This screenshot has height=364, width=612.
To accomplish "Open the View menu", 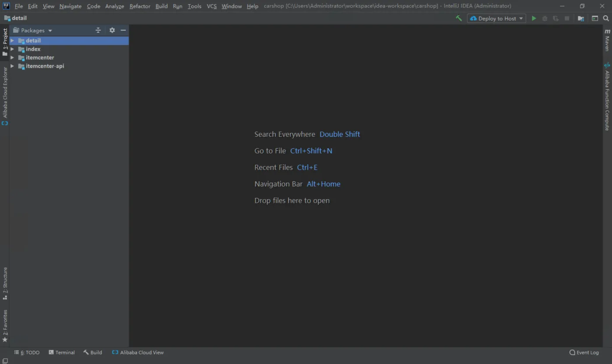I will click(x=49, y=6).
